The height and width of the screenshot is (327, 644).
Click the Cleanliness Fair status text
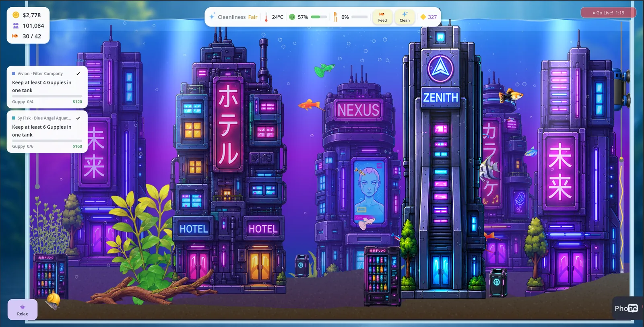237,17
